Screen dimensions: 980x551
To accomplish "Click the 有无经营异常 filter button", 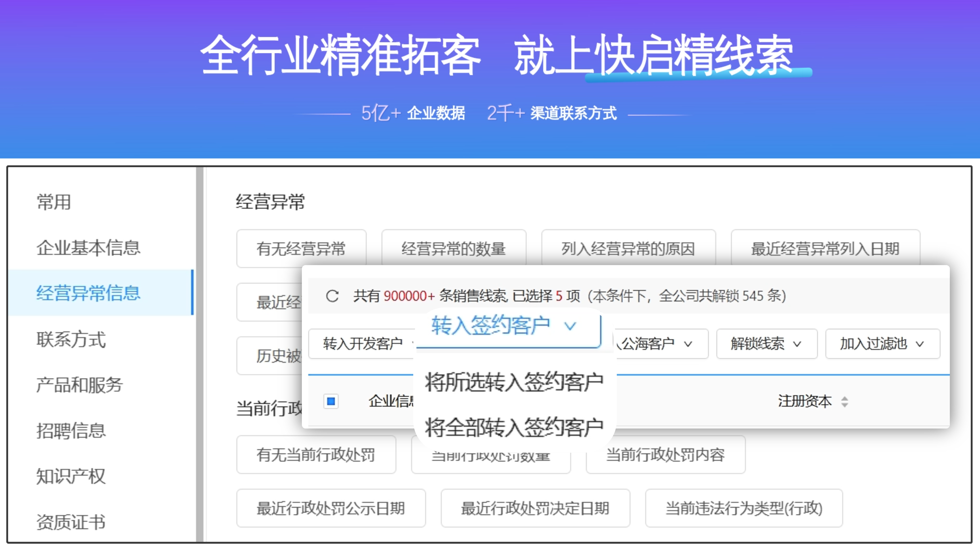I will coord(301,248).
